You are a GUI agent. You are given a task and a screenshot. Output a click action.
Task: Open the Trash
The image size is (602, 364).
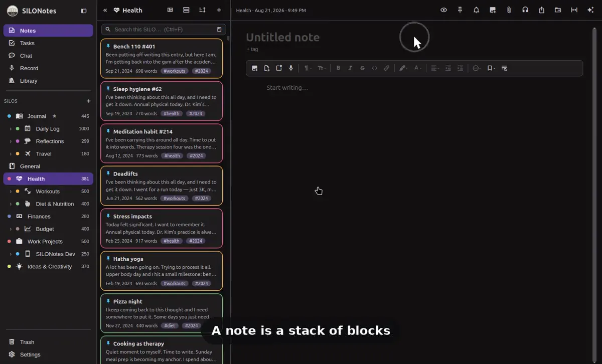tap(48, 342)
